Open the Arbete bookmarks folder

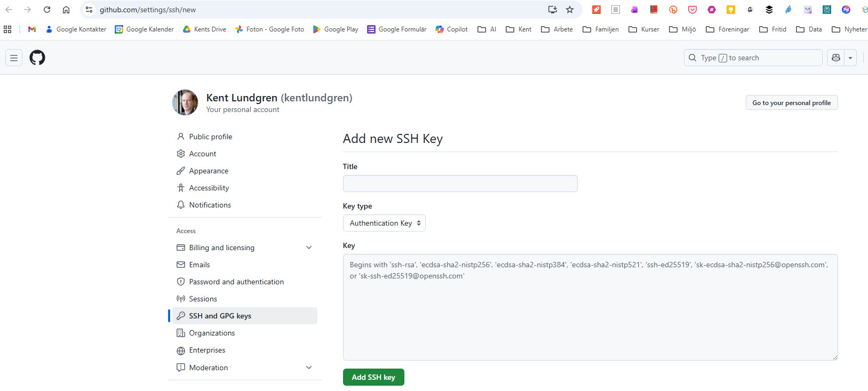click(x=557, y=29)
